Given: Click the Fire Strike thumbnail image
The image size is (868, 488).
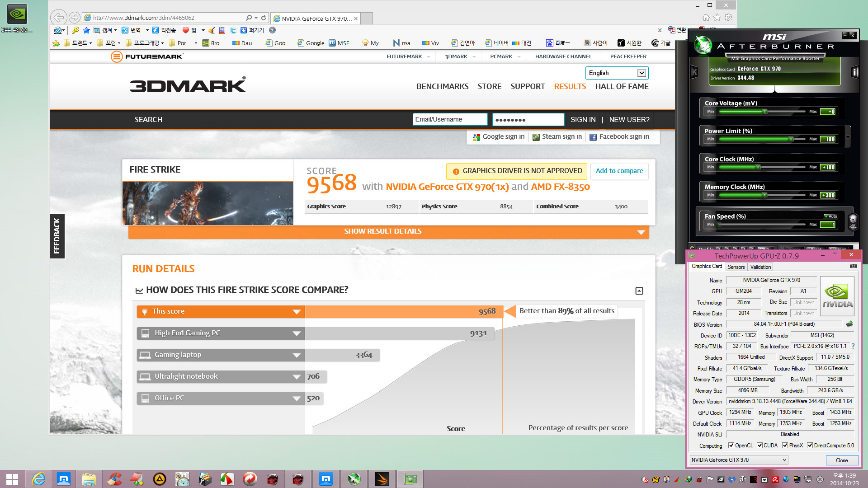Looking at the screenshot, I should 208,203.
